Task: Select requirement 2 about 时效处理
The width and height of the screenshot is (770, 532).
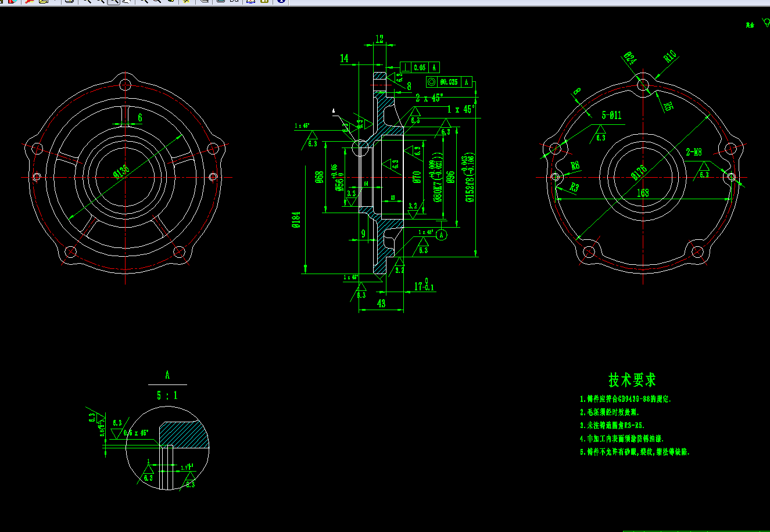Action: (610, 412)
